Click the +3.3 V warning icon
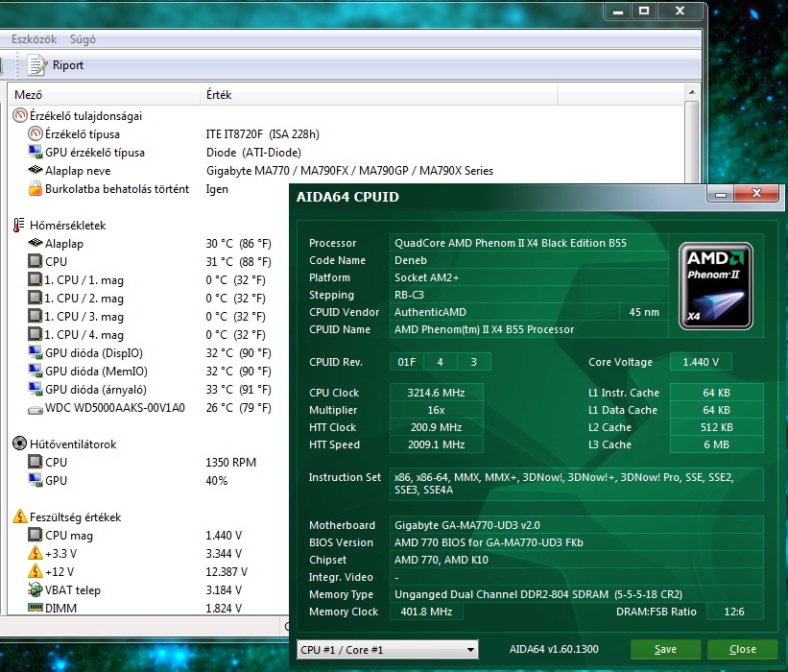The height and width of the screenshot is (672, 788). (36, 553)
